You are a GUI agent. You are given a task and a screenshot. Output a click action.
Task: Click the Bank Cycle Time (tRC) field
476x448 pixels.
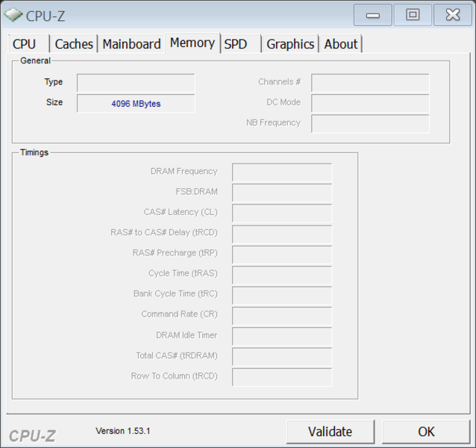pos(282,295)
